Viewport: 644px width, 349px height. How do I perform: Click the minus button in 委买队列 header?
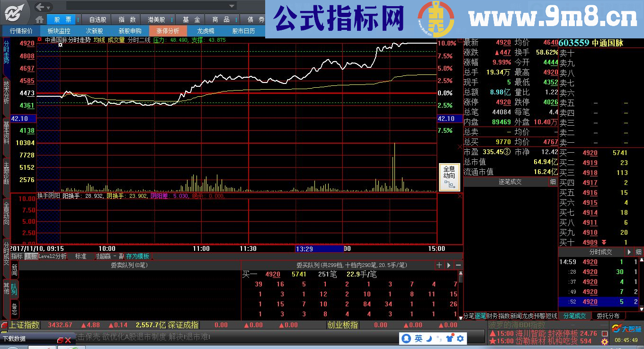coord(458,265)
